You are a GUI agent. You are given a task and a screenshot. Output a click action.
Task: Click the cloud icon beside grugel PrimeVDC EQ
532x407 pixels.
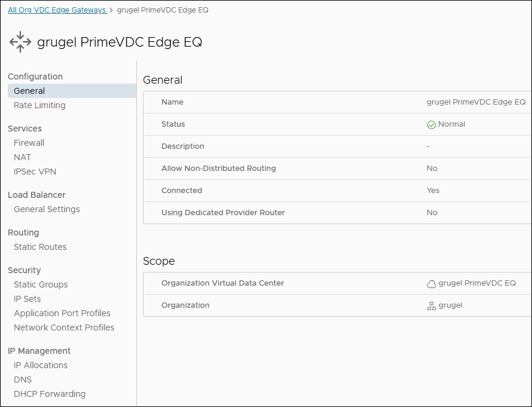pos(431,284)
